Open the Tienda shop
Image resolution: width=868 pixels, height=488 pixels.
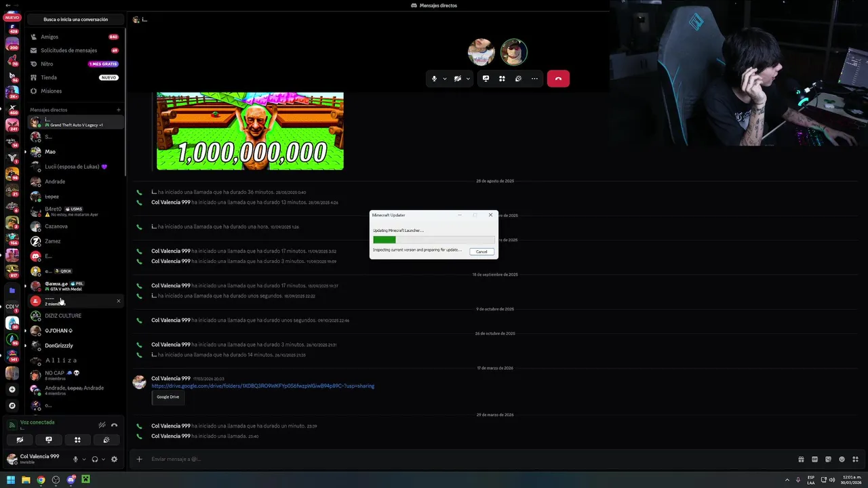point(75,77)
